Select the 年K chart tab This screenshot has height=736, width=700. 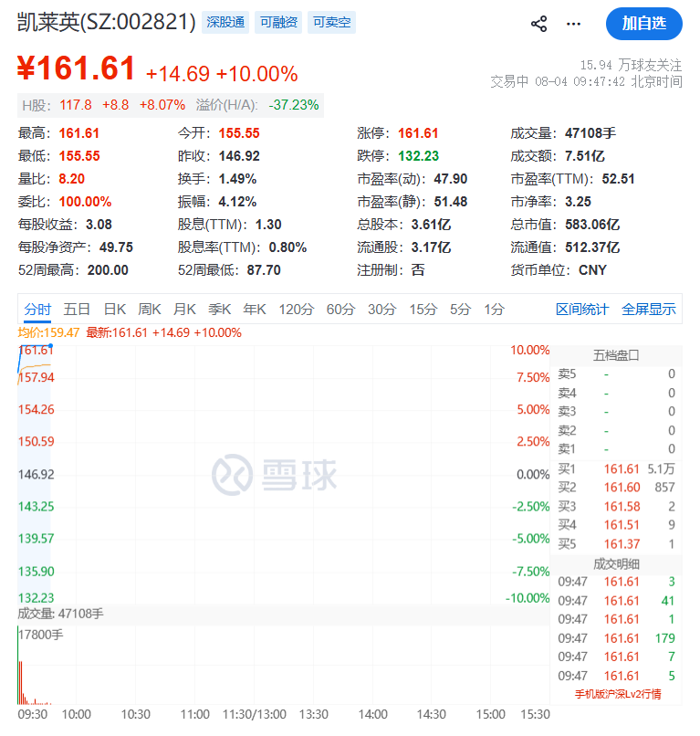click(255, 310)
